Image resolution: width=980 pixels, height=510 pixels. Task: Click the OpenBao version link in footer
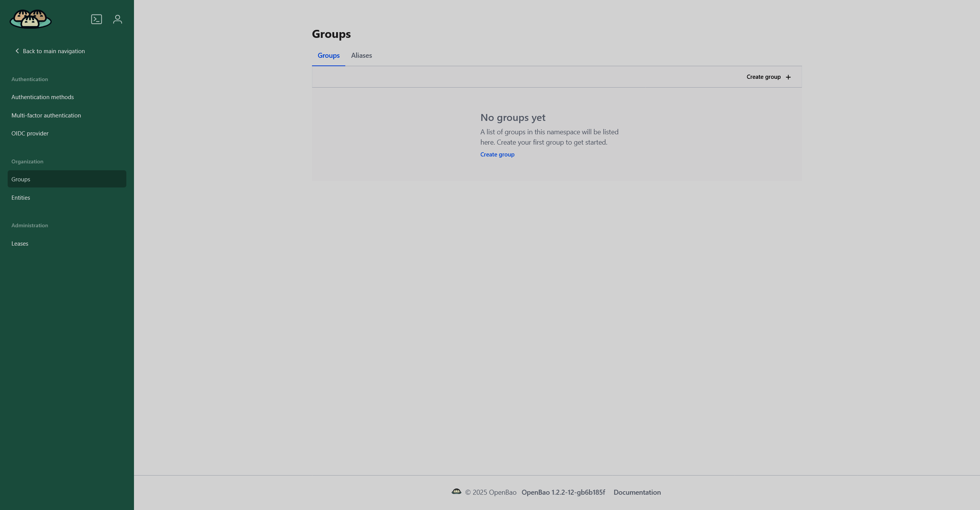[563, 492]
